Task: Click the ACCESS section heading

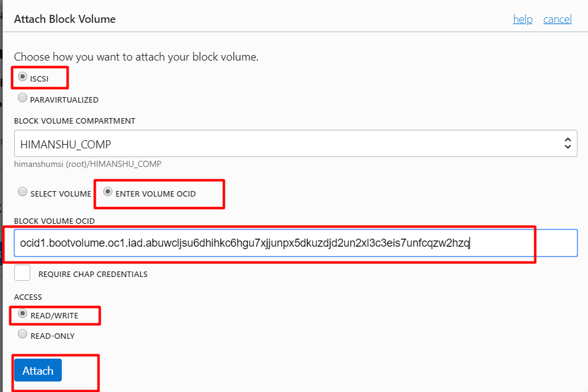Action: (x=28, y=297)
